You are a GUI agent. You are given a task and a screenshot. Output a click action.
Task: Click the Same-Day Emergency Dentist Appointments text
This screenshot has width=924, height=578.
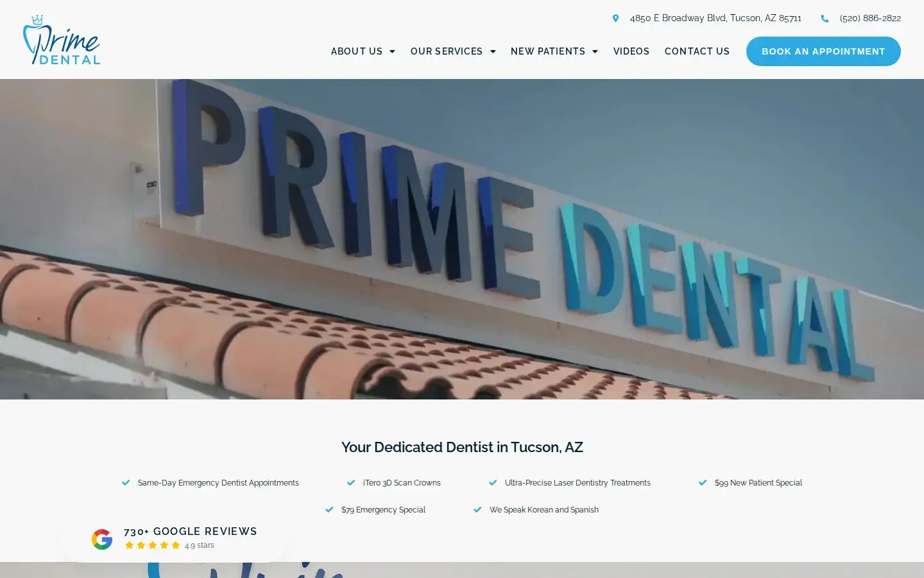click(218, 483)
